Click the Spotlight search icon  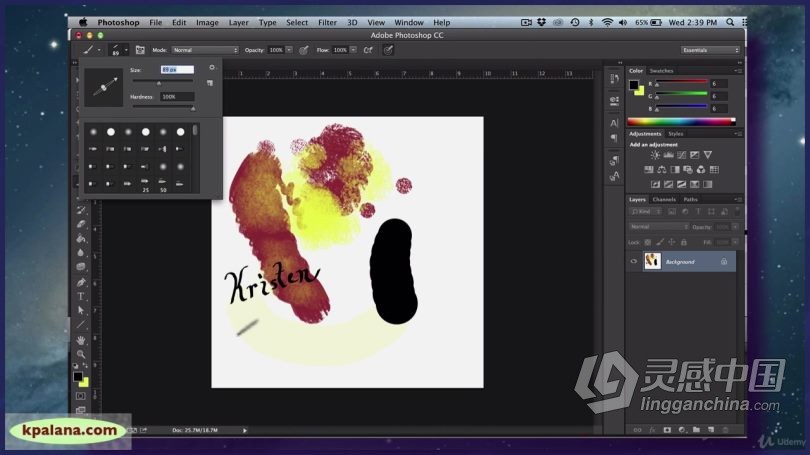(730, 22)
